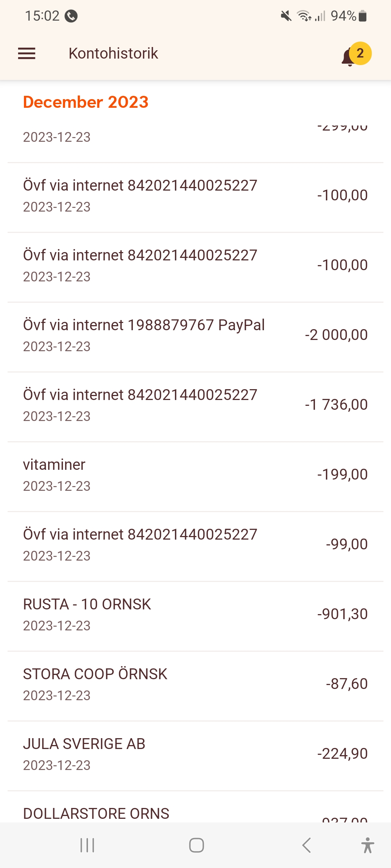
Task: View the JULA SVERIGE AB transaction
Action: [195, 754]
